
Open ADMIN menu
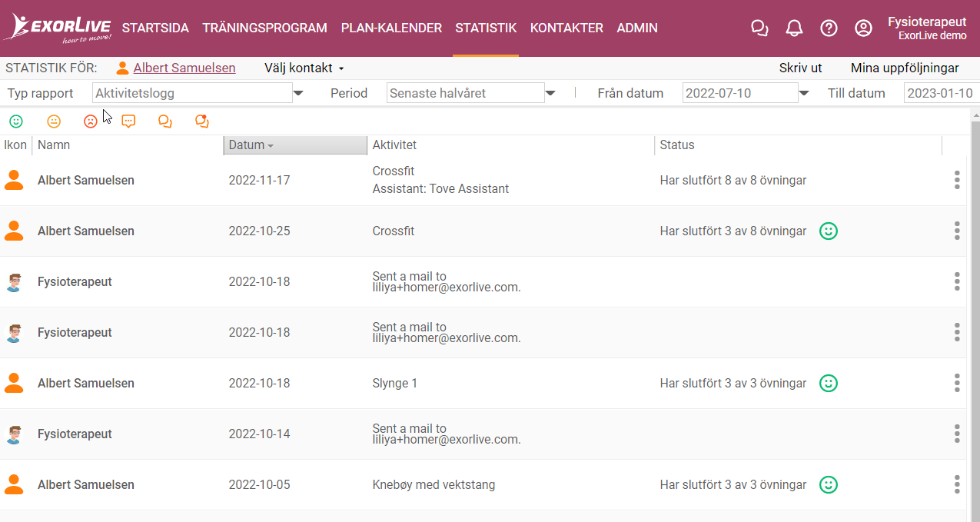pyautogui.click(x=637, y=28)
